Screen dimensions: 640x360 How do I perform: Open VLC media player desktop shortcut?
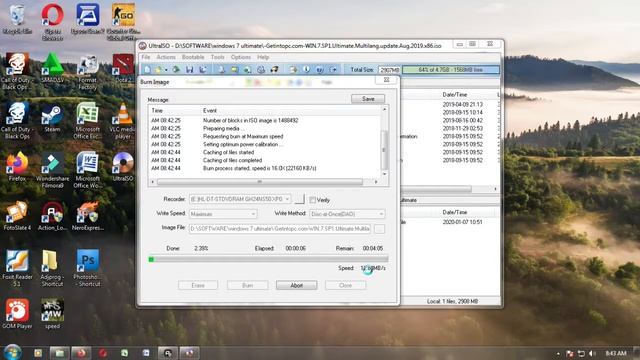point(123,120)
